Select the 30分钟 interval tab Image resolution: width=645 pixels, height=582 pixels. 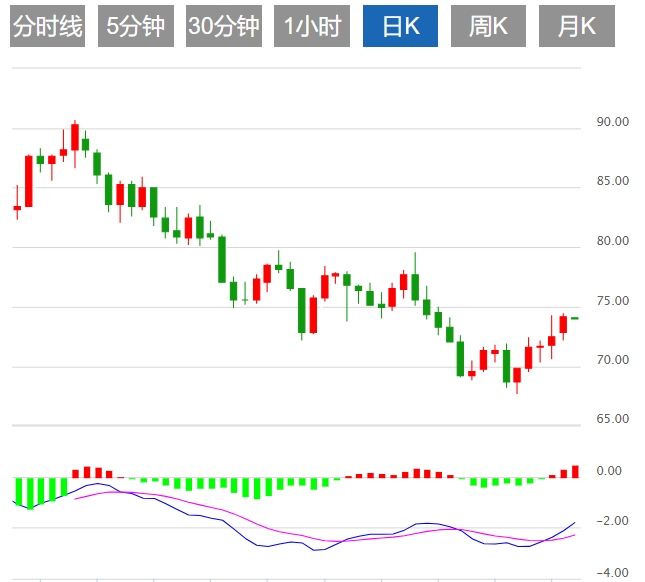click(224, 26)
